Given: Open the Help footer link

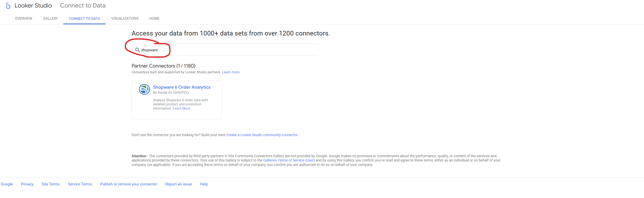Looking at the screenshot, I should (x=204, y=184).
